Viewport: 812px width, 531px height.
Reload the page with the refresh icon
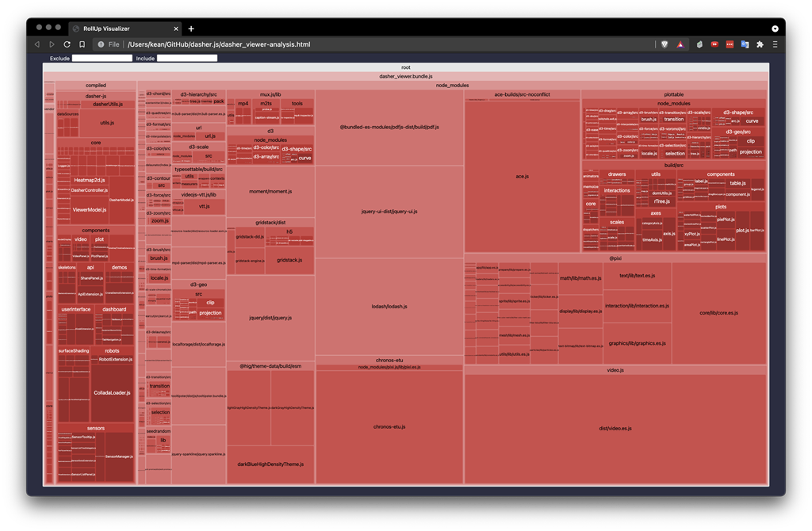pyautogui.click(x=67, y=44)
